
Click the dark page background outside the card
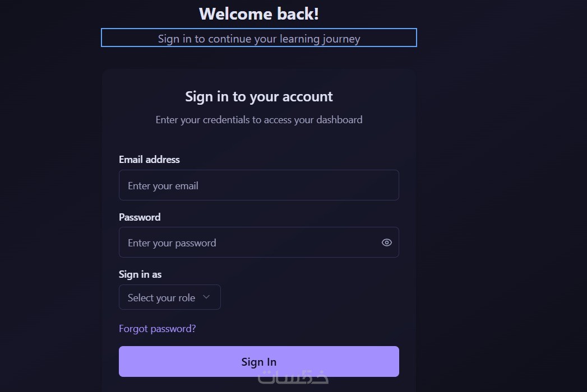point(505,196)
